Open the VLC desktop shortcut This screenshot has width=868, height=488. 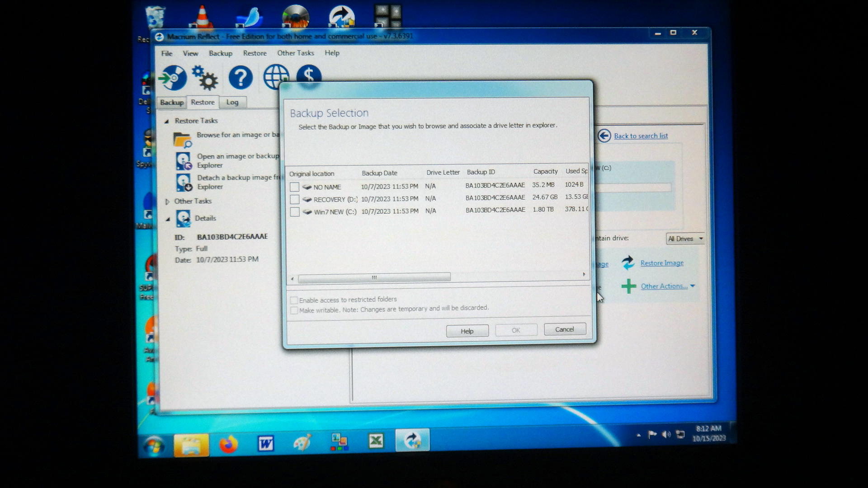tap(202, 17)
